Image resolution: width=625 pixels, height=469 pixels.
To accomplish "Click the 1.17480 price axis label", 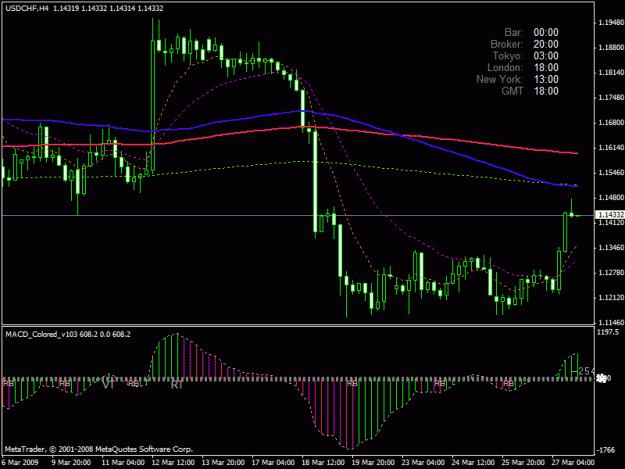I will [x=611, y=98].
